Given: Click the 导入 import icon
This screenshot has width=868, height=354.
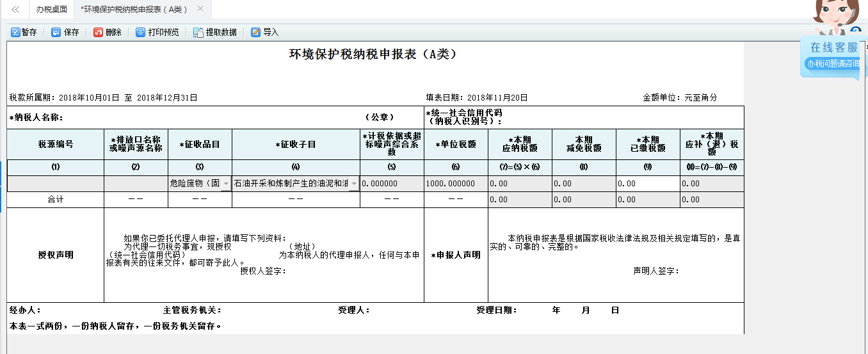Looking at the screenshot, I should (255, 32).
